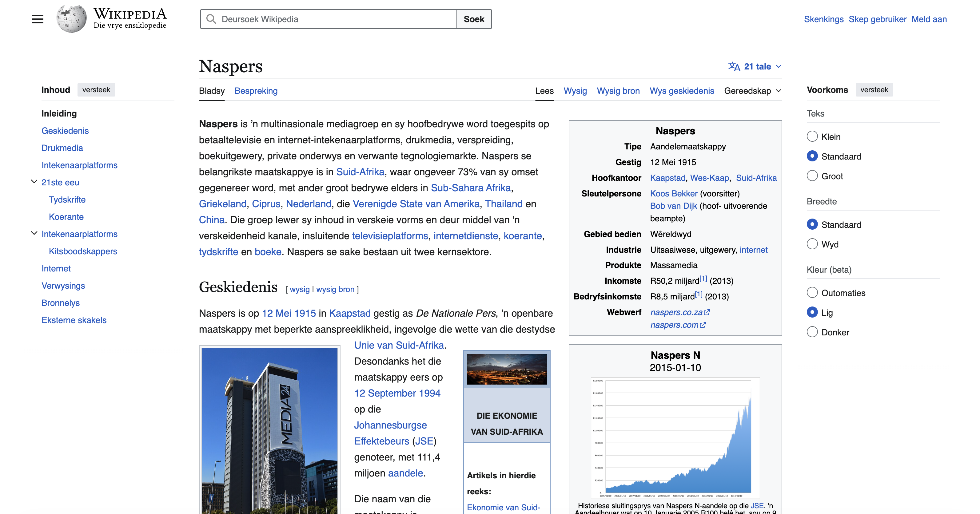Select Standaard text size option

click(812, 156)
